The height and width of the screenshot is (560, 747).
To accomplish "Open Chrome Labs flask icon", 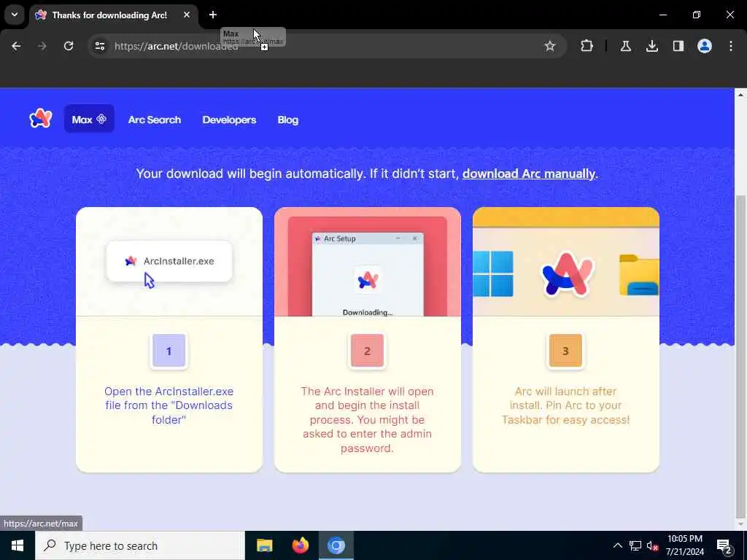I will pos(625,46).
